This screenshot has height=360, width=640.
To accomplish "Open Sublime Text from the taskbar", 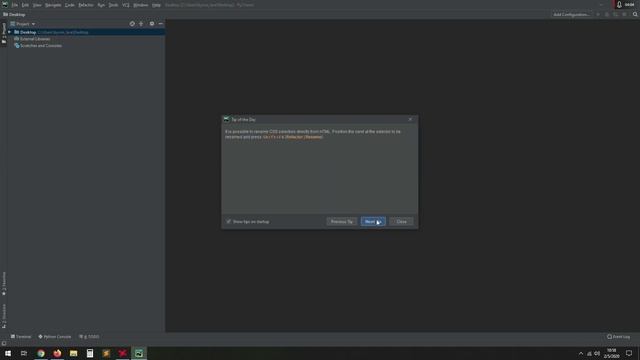I will [106, 353].
